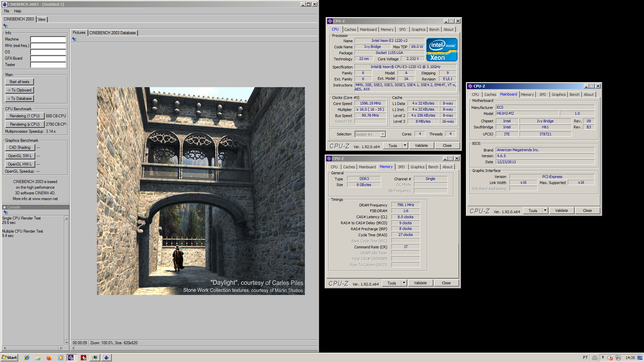Select the Pictures tab
644x362 pixels.
(x=79, y=33)
